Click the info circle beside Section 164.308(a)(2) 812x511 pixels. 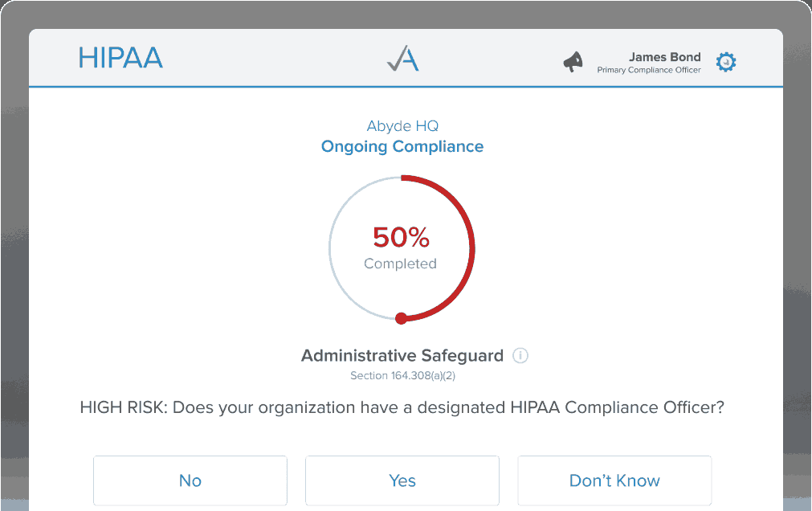click(520, 355)
